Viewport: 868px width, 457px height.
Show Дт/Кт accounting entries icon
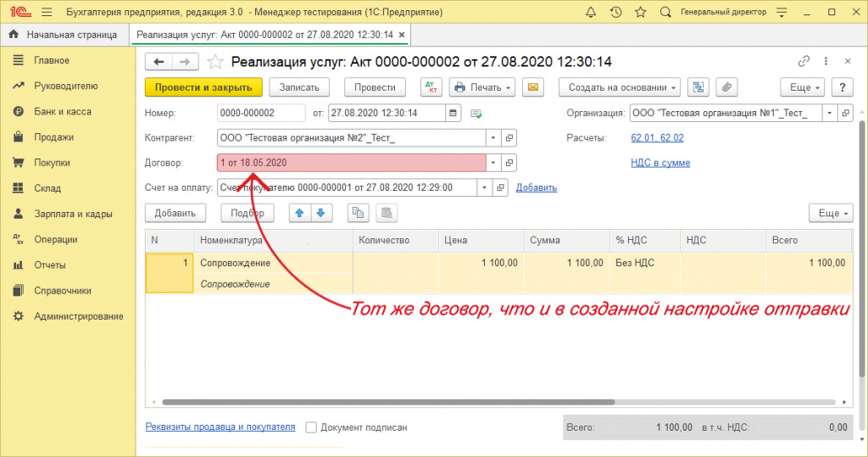[431, 87]
